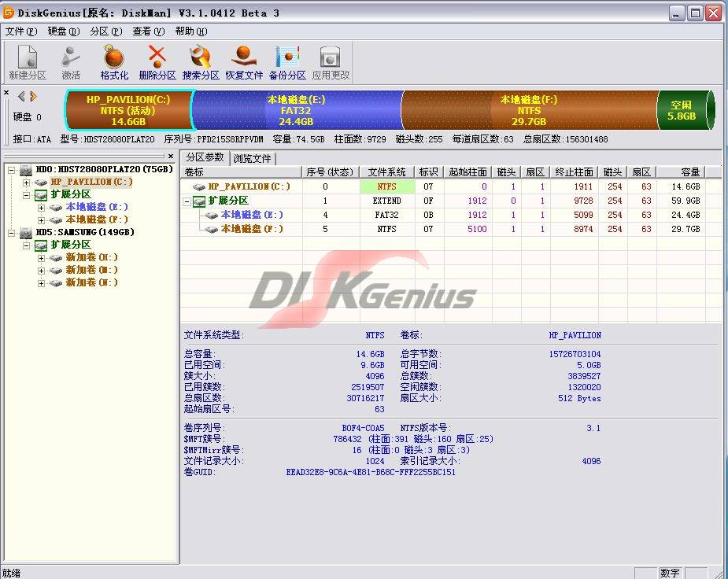Click the 本地磁盘 (E:) drive icon in partition table
Screen dimensions: 728x579
[x=212, y=216]
